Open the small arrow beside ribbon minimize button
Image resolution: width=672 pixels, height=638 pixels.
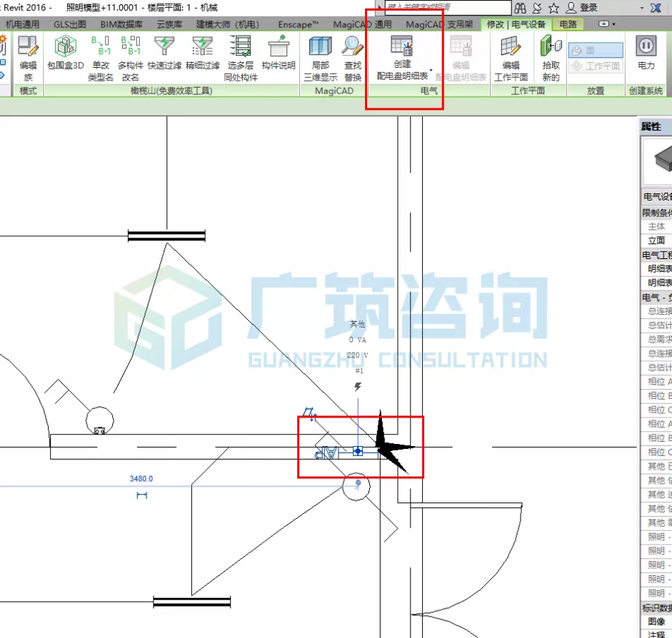tap(613, 24)
